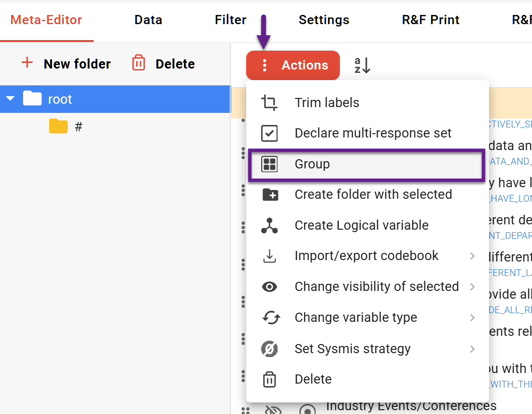Click the Set Sysmis strategy icon
This screenshot has width=532, height=414.
tap(269, 348)
